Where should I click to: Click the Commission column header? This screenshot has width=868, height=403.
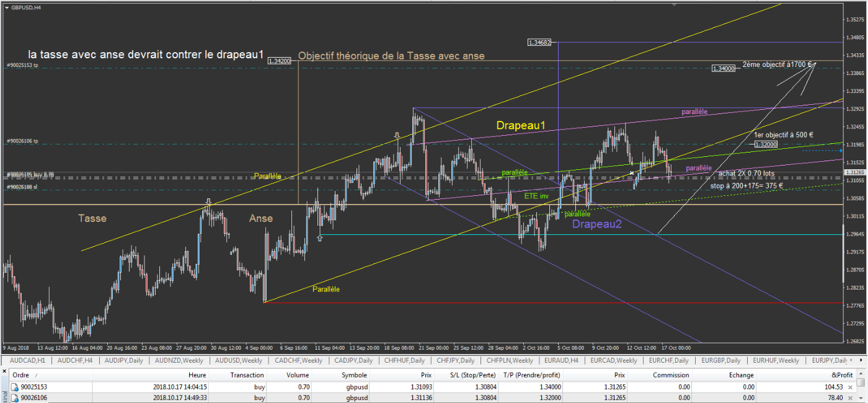[671, 375]
